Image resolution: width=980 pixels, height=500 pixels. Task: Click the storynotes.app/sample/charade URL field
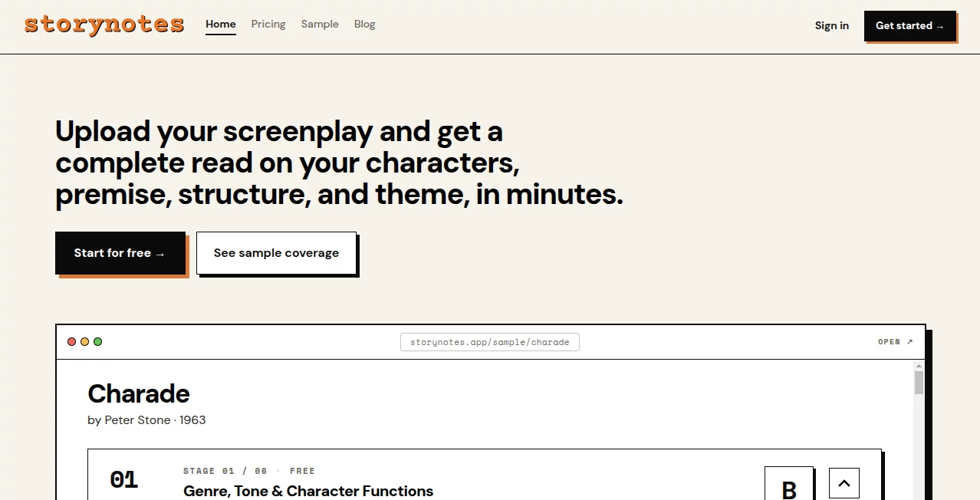[490, 342]
